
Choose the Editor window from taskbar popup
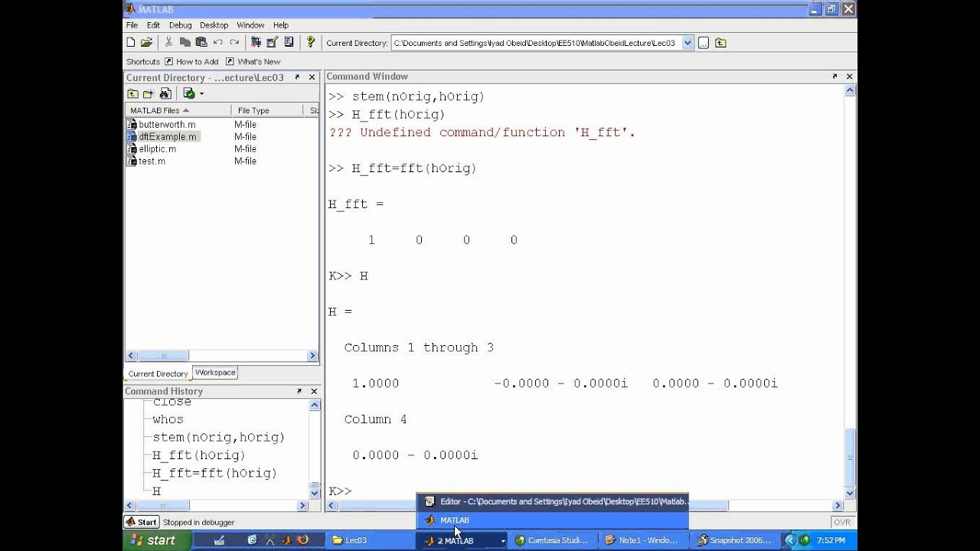[553, 502]
